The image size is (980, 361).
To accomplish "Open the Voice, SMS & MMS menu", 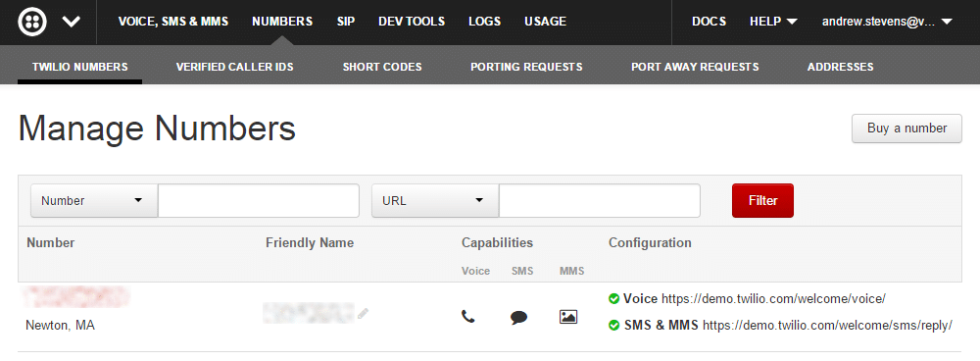I will tap(173, 22).
